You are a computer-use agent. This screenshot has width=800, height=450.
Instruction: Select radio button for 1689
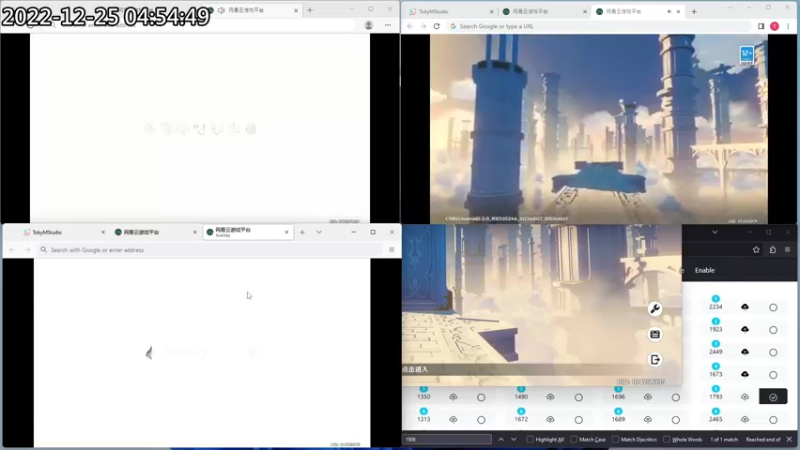[676, 420]
